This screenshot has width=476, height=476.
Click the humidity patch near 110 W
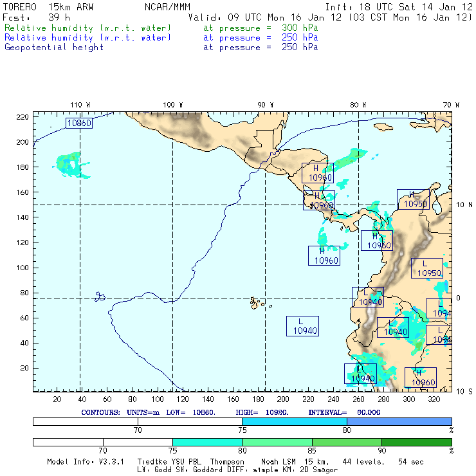[71, 165]
